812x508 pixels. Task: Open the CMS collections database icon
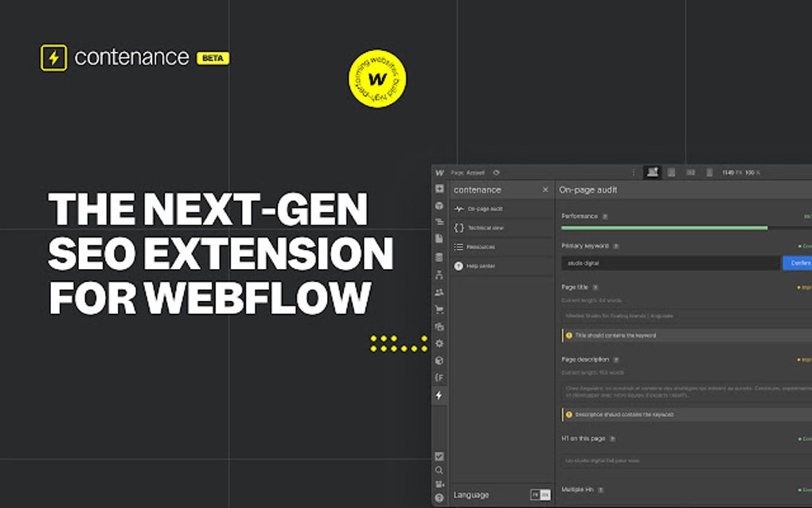pos(439,257)
